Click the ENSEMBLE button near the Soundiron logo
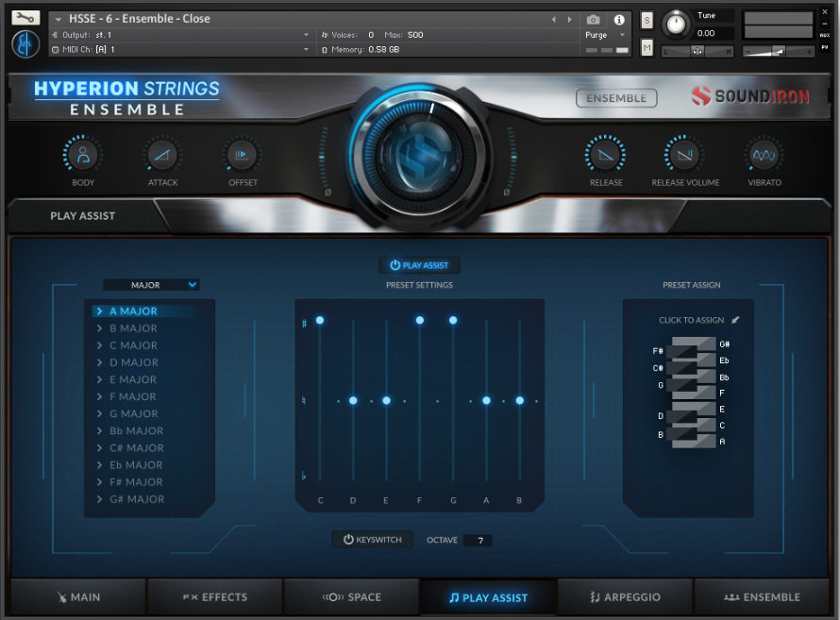 point(615,97)
